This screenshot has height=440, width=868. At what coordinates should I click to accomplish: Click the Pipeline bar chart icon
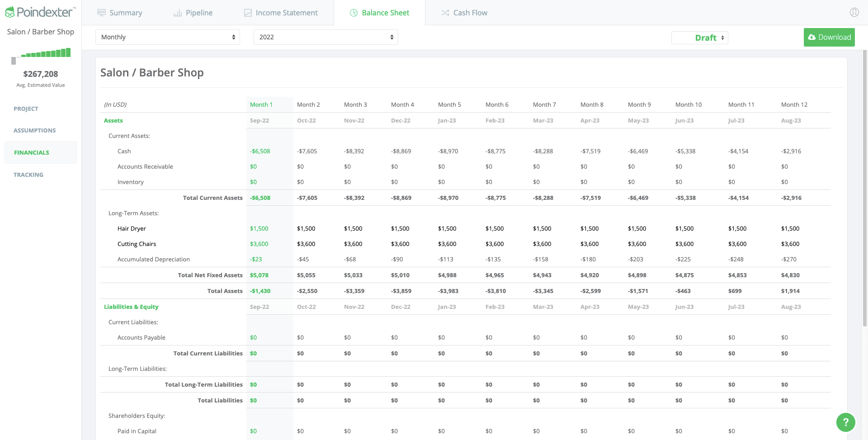tap(178, 13)
